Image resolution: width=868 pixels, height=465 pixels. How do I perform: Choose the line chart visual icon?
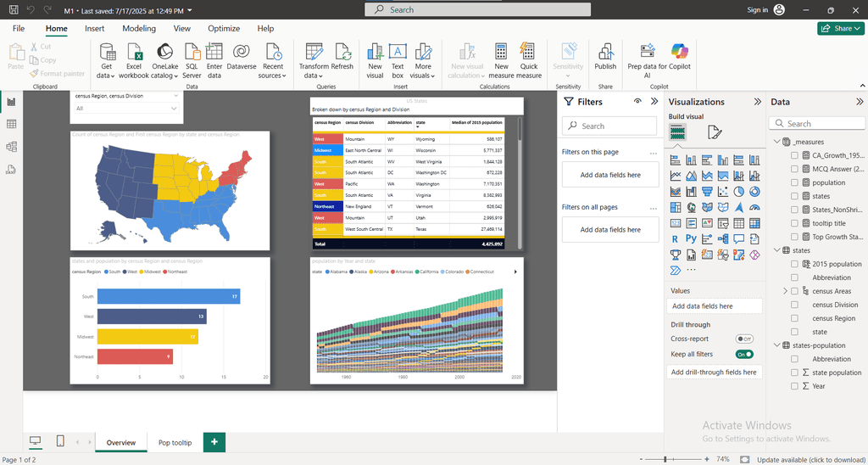676,176
